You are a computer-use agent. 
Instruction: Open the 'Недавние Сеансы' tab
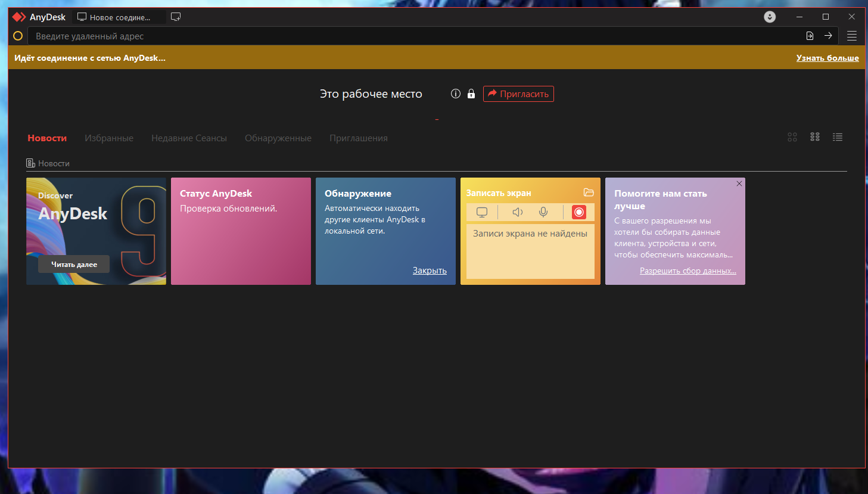[189, 138]
